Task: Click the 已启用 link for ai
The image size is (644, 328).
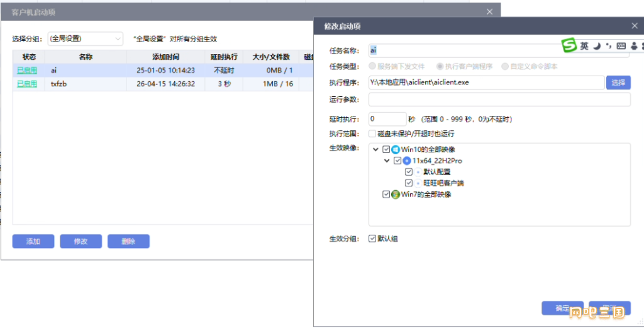Action: (x=27, y=71)
